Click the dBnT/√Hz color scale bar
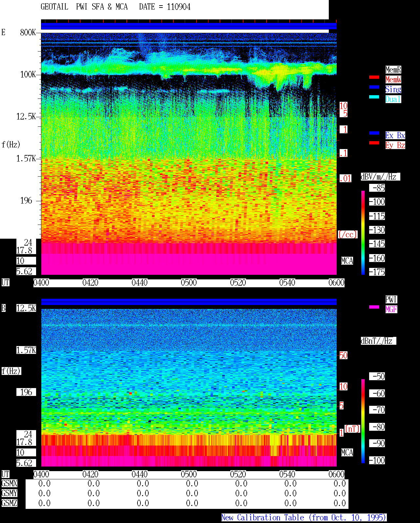 point(363,421)
